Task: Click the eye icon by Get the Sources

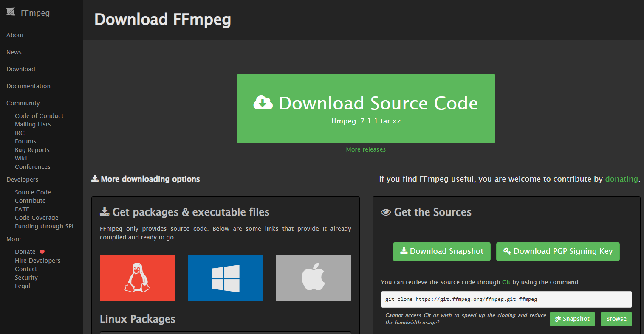Action: [386, 212]
